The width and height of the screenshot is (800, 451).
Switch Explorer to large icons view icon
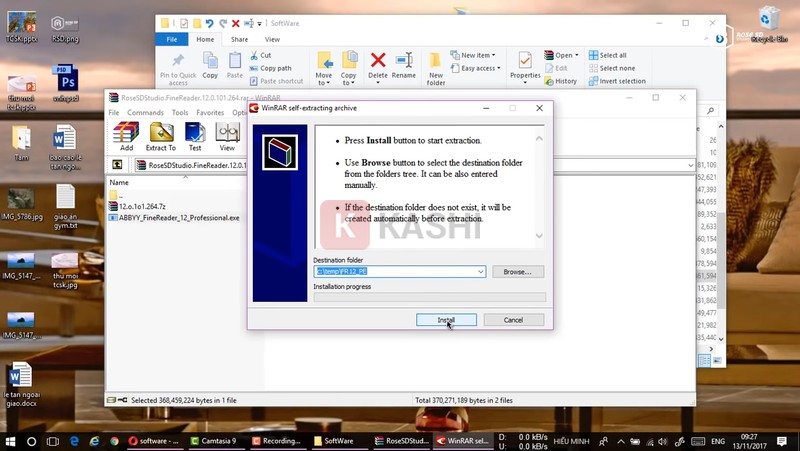(x=717, y=361)
